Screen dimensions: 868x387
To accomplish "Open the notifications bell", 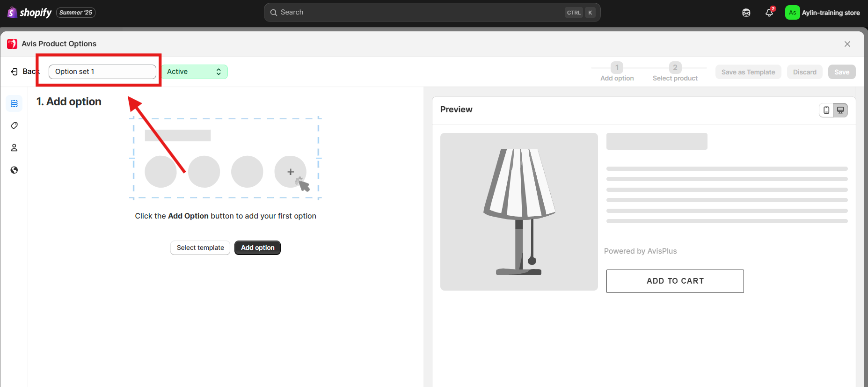I will click(769, 13).
